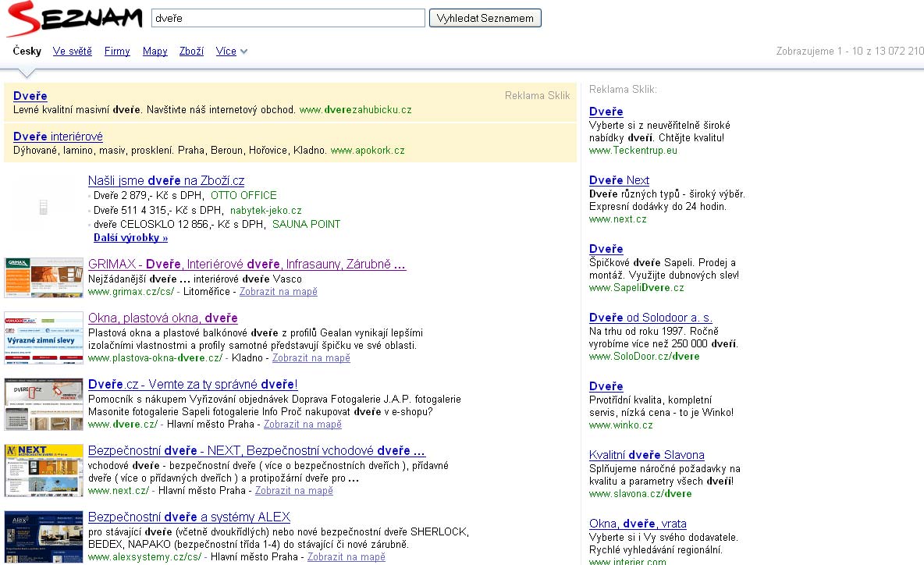Image resolution: width=924 pixels, height=565 pixels.
Task: Click the www.slavona.cz/dvere URL text
Action: 640,494
